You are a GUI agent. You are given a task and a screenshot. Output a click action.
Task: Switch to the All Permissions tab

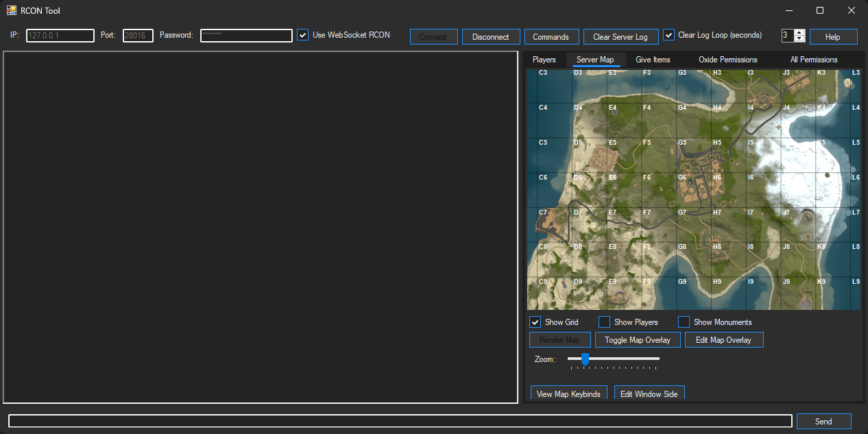(x=813, y=60)
